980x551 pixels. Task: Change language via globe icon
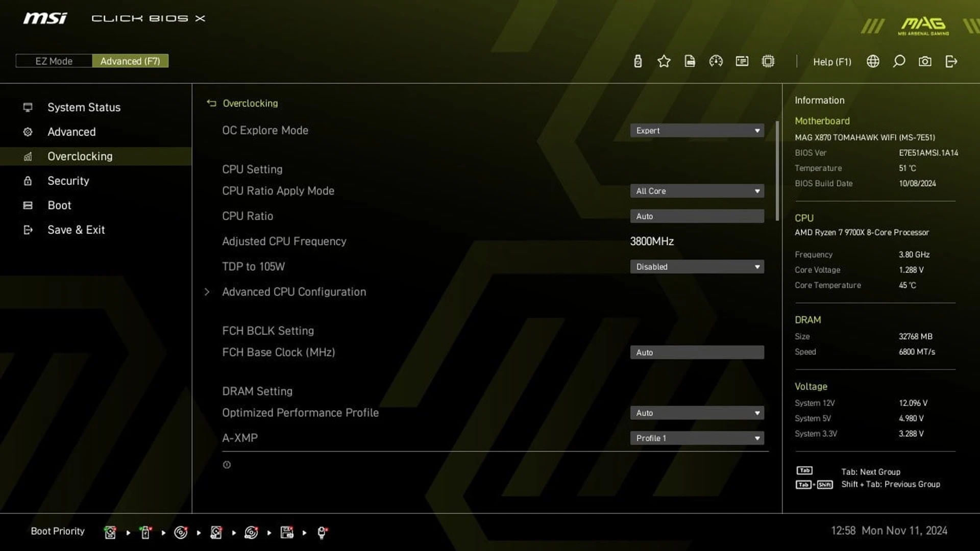click(x=873, y=61)
